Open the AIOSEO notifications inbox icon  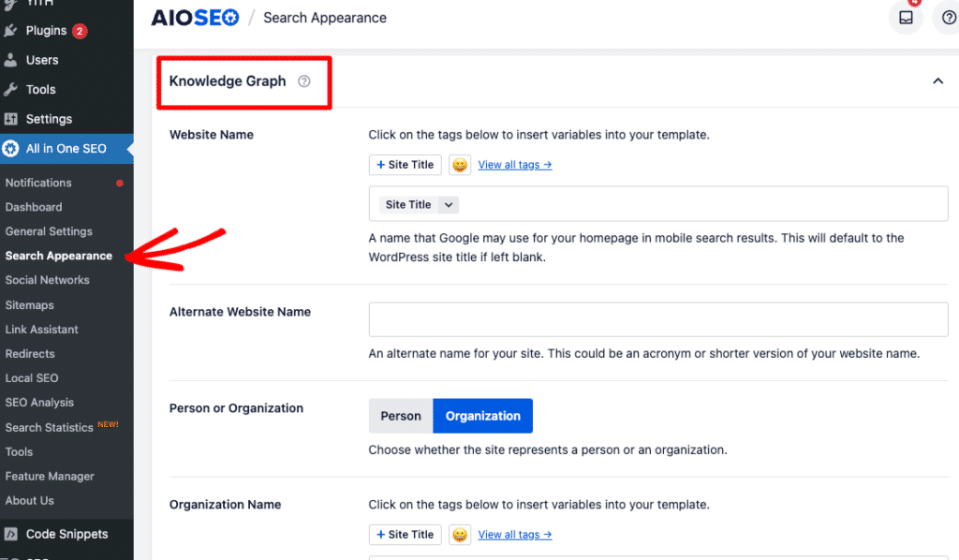pos(906,18)
